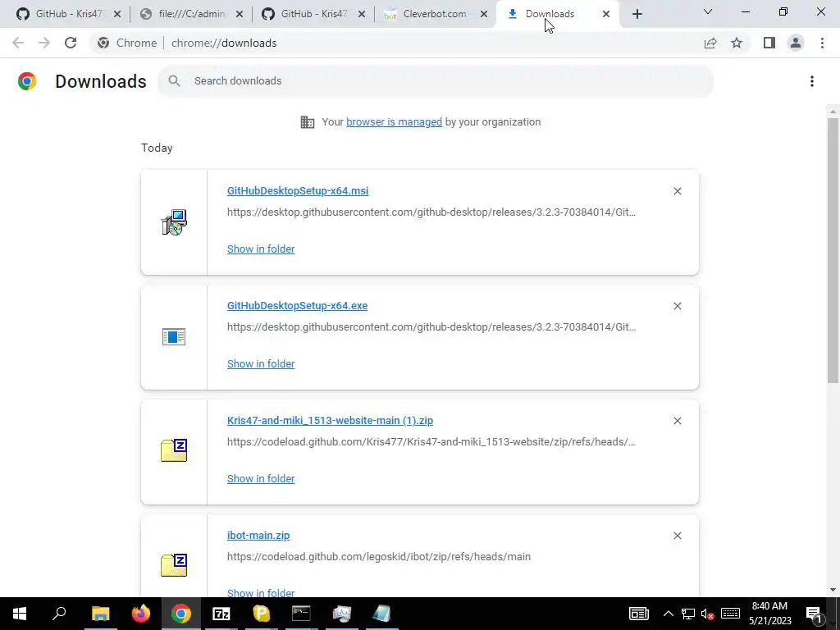Open GitHubDesktopSetup-x64.exe file link
Viewport: 840px width, 630px height.
(297, 306)
